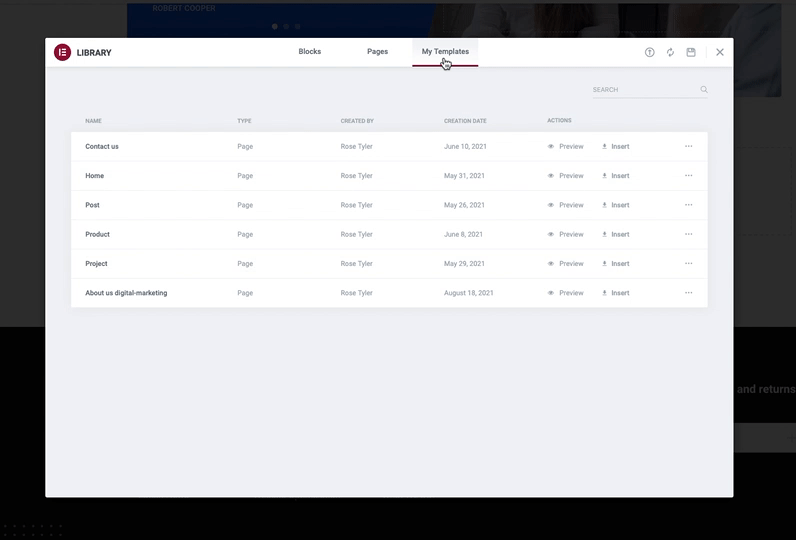Open more options for Product template
This screenshot has height=540, width=796.
tap(688, 234)
